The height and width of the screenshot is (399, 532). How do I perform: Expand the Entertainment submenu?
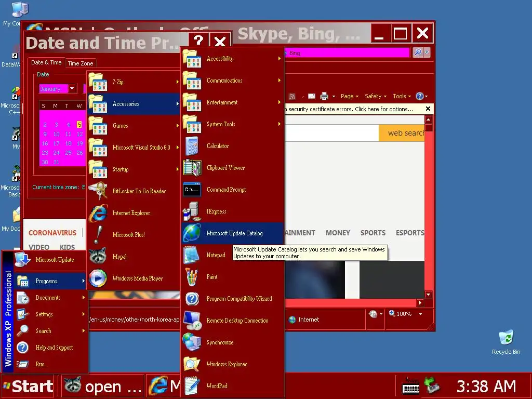tap(232, 102)
